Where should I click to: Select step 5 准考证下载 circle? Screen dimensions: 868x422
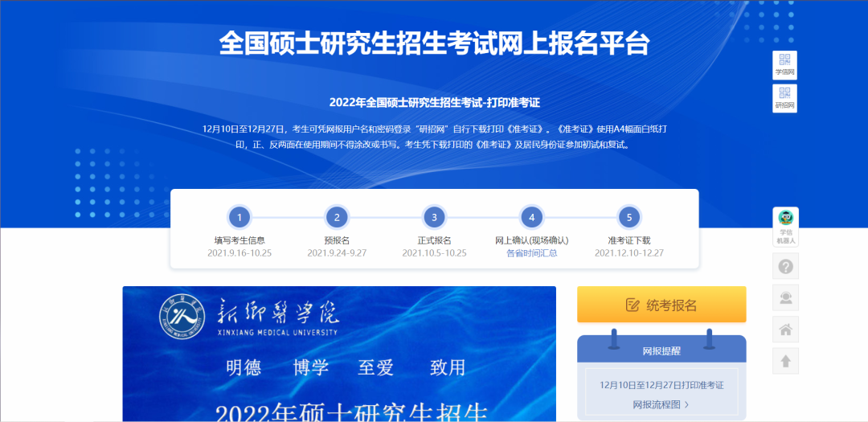(x=628, y=217)
